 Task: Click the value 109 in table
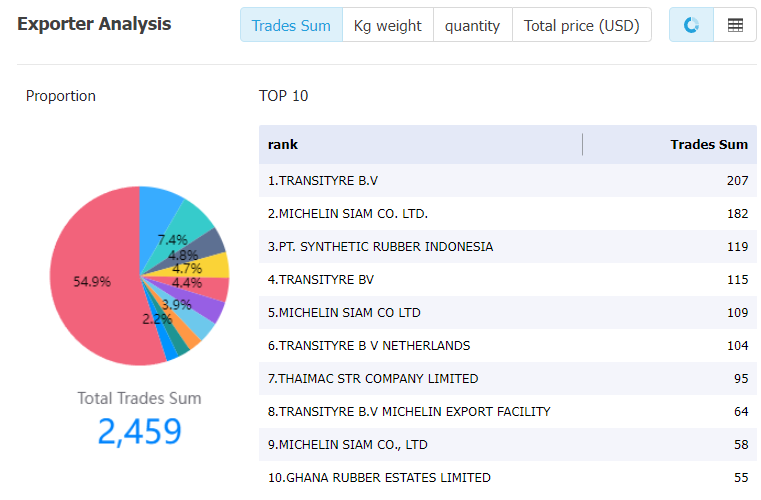(x=737, y=313)
